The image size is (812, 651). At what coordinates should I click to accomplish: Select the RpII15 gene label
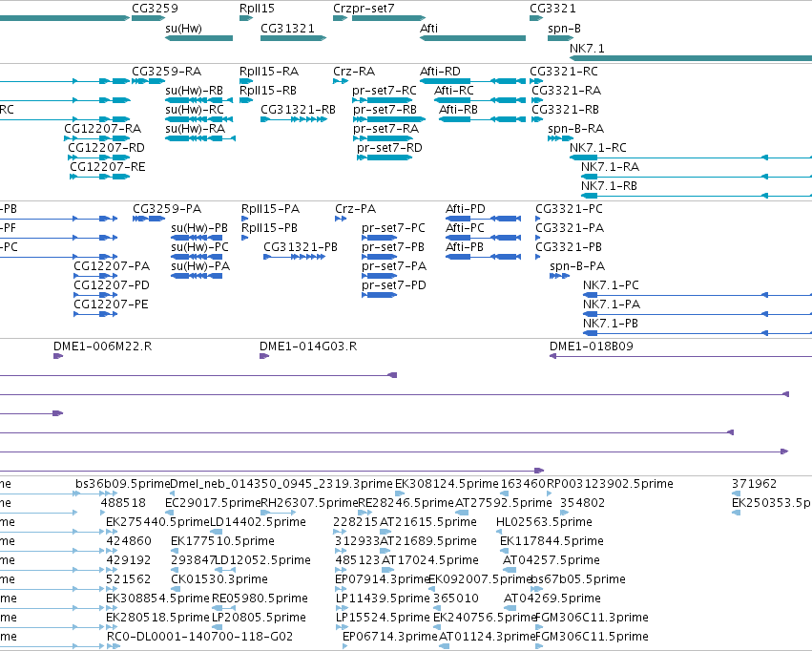pyautogui.click(x=257, y=9)
